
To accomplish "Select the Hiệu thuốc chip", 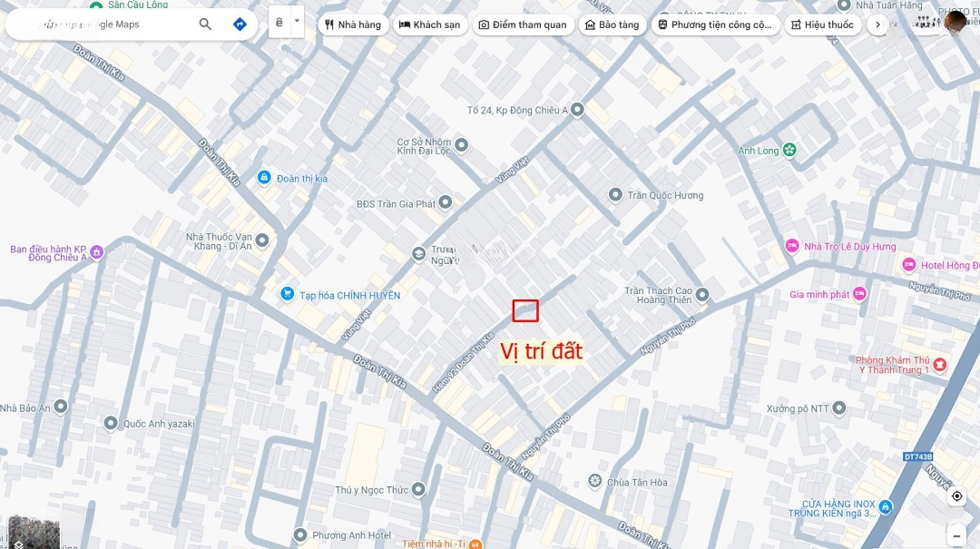I will point(822,25).
